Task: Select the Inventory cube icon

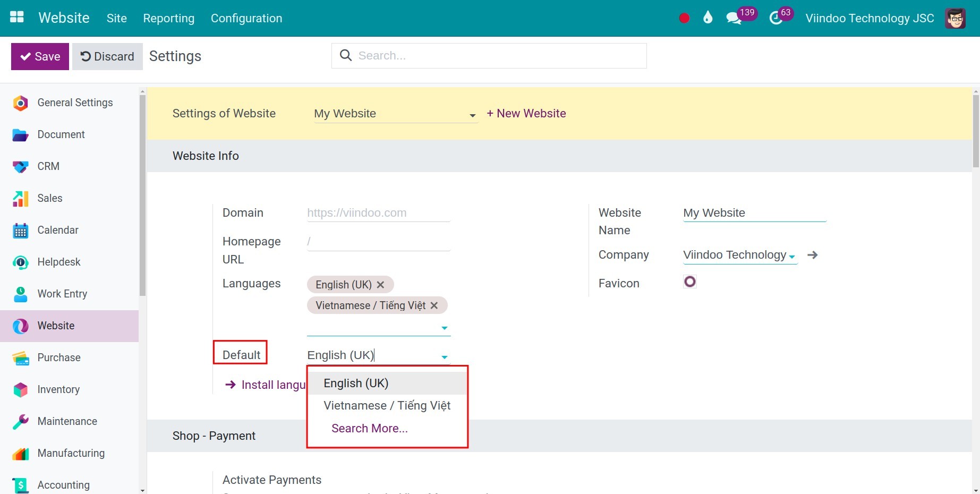Action: (x=20, y=389)
